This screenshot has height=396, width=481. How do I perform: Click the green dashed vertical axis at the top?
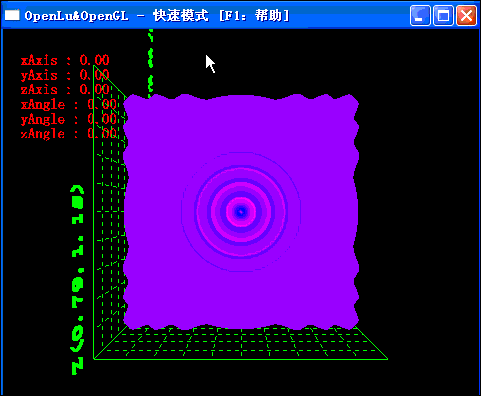[151, 62]
